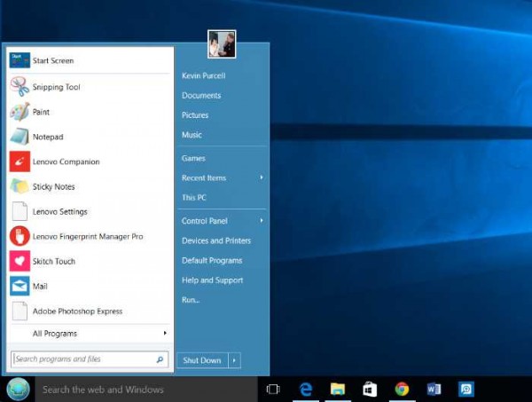Click the Lenovo Fingerprint Manager Pro label
Viewport: 532px width, 402px height.
point(88,236)
